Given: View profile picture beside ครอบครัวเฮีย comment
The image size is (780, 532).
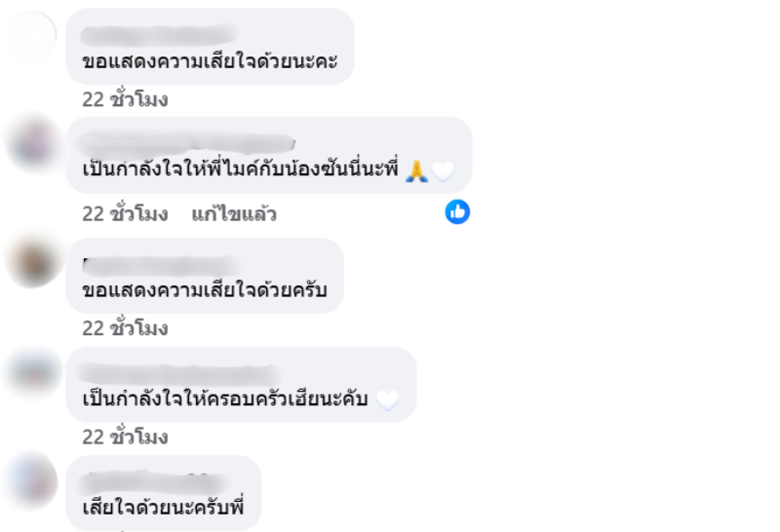Looking at the screenshot, I should tap(32, 373).
